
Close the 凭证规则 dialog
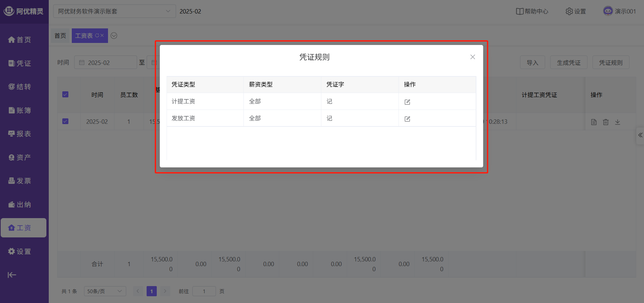click(473, 57)
